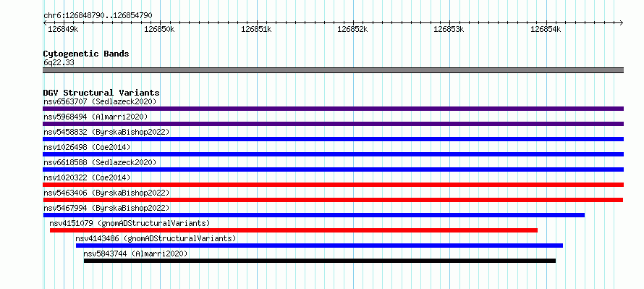Screen dimensions: 644x289
Task: Select the red bar under nsv1020322
Action: coord(333,185)
